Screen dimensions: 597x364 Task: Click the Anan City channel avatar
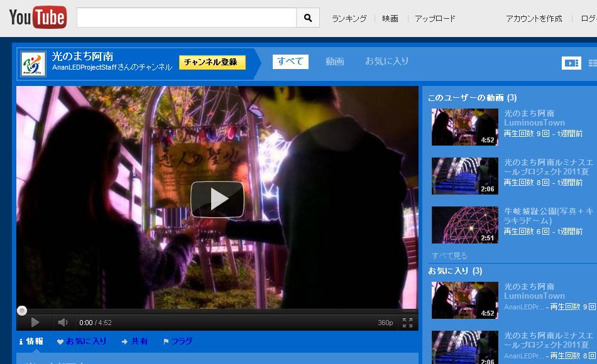(33, 64)
